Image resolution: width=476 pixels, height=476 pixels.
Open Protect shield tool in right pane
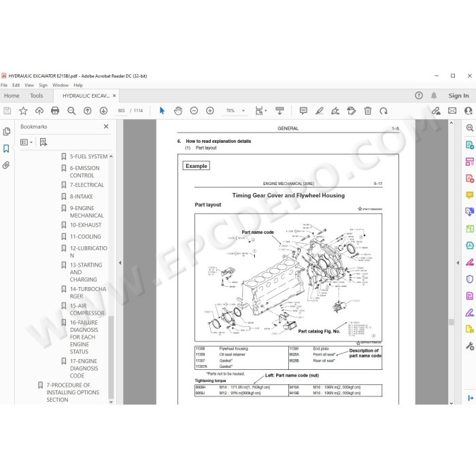470,279
